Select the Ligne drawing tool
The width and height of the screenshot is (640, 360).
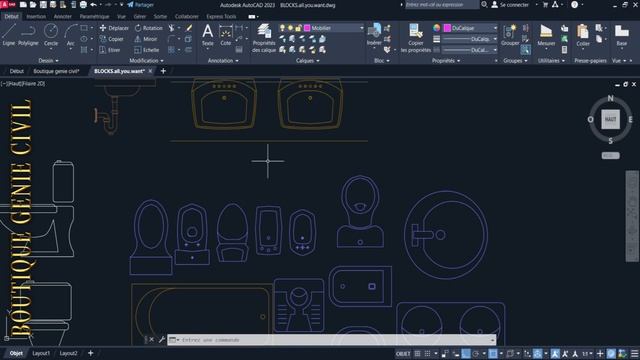point(9,35)
